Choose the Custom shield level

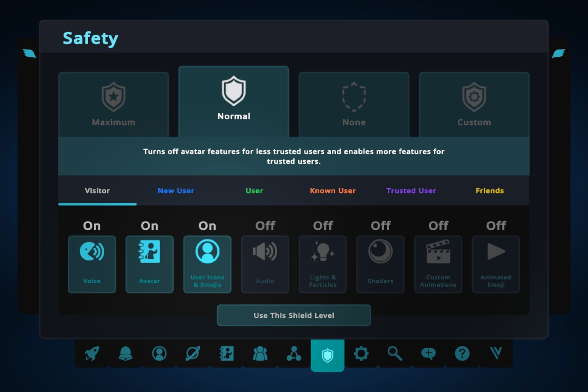pyautogui.click(x=474, y=104)
